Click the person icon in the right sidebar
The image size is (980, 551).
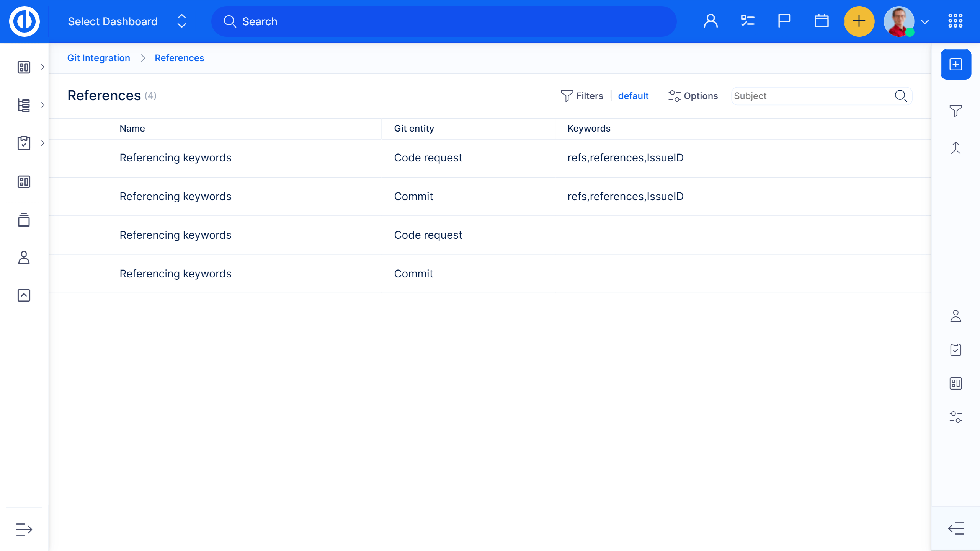(x=955, y=316)
